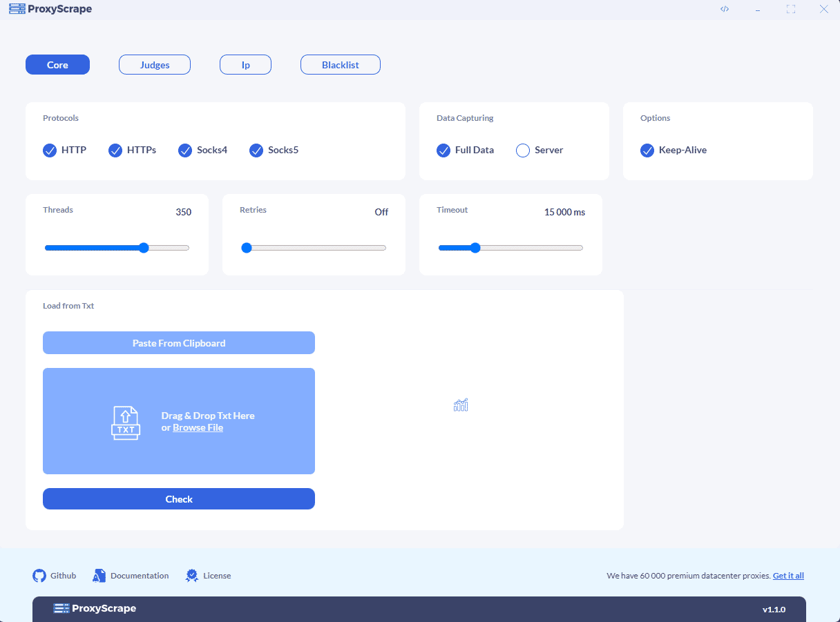
Task: Switch to the Ip tab
Action: [245, 65]
